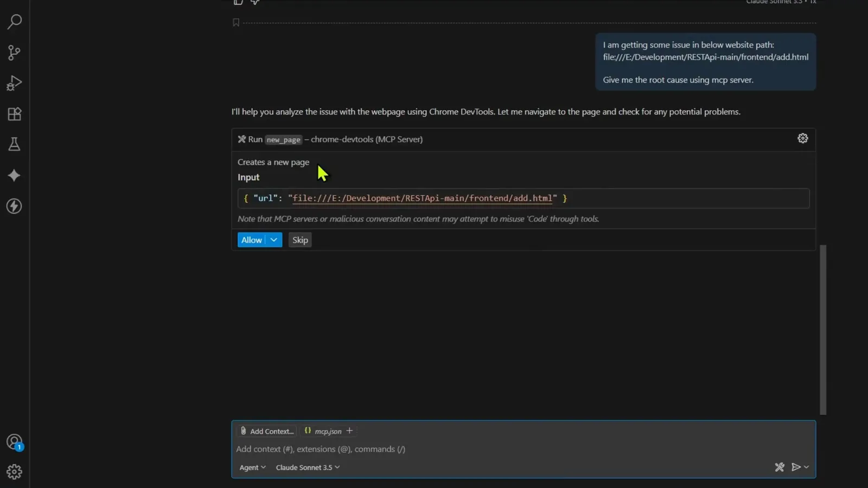Click the new_page tool name badge

click(x=283, y=139)
